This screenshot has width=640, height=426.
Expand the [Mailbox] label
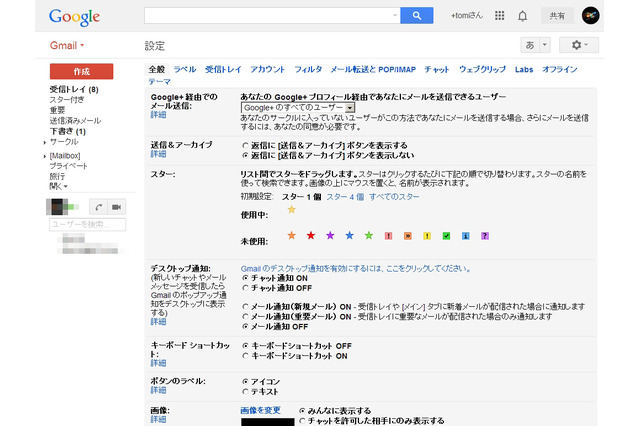(x=44, y=156)
